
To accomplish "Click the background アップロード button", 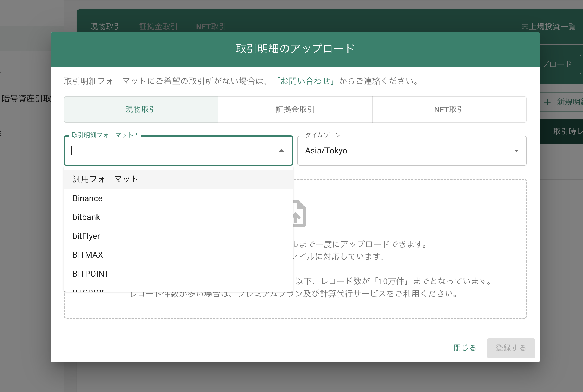I will pos(560,64).
